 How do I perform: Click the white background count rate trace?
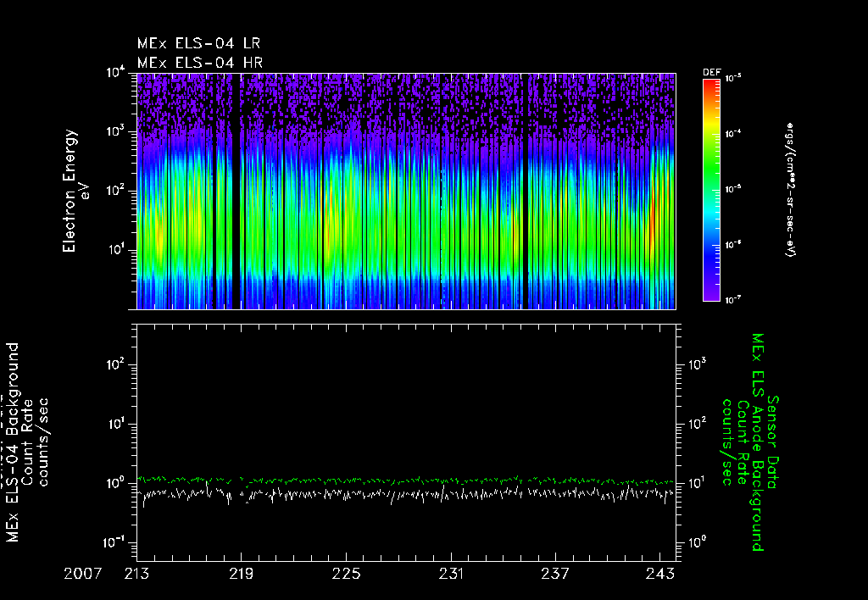[406, 493]
